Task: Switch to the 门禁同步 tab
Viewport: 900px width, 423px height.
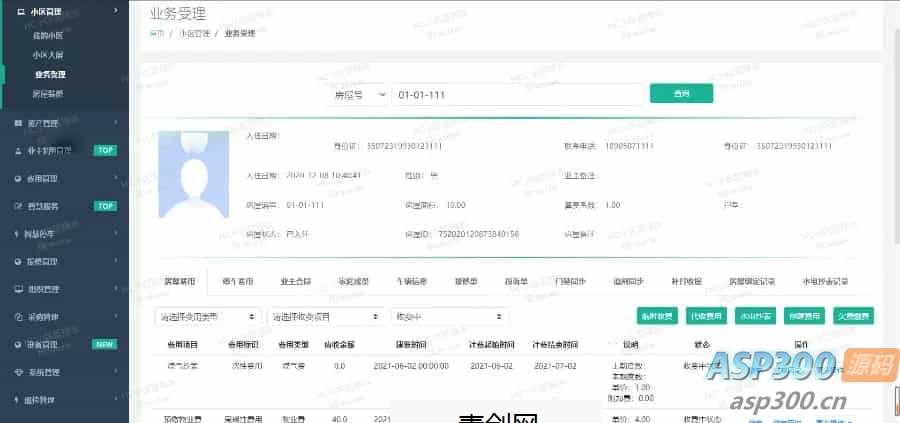Action: click(571, 282)
